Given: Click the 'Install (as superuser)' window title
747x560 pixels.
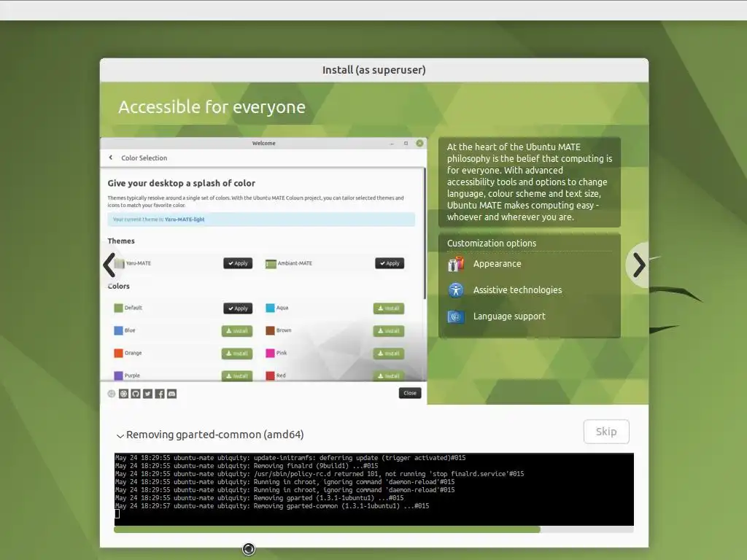Looking at the screenshot, I should [374, 70].
